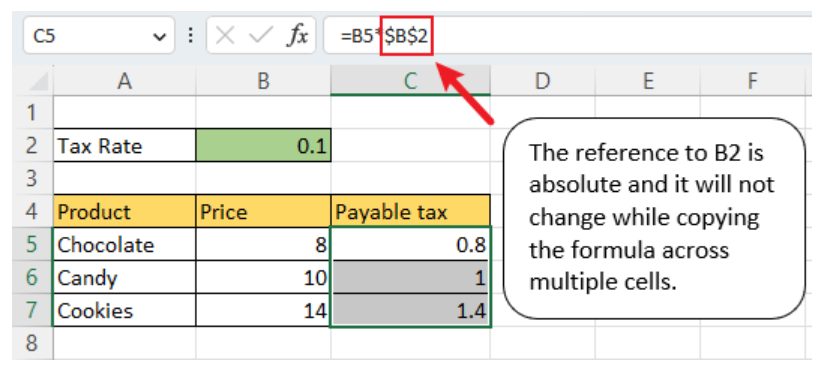Select column D header
Screen dimensions: 820x384
(x=542, y=81)
